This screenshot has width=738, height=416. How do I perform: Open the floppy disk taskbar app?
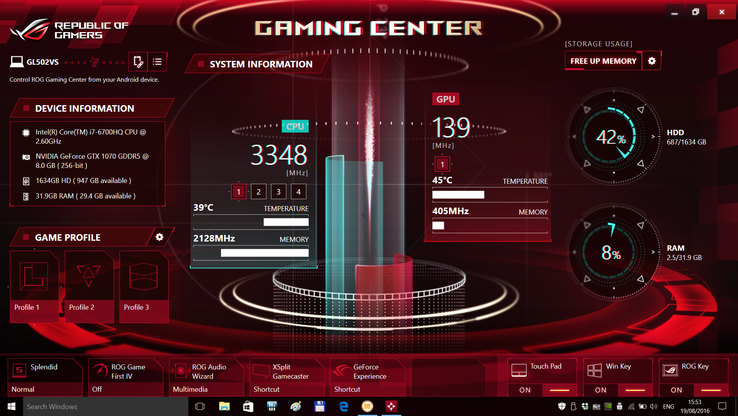(320, 406)
